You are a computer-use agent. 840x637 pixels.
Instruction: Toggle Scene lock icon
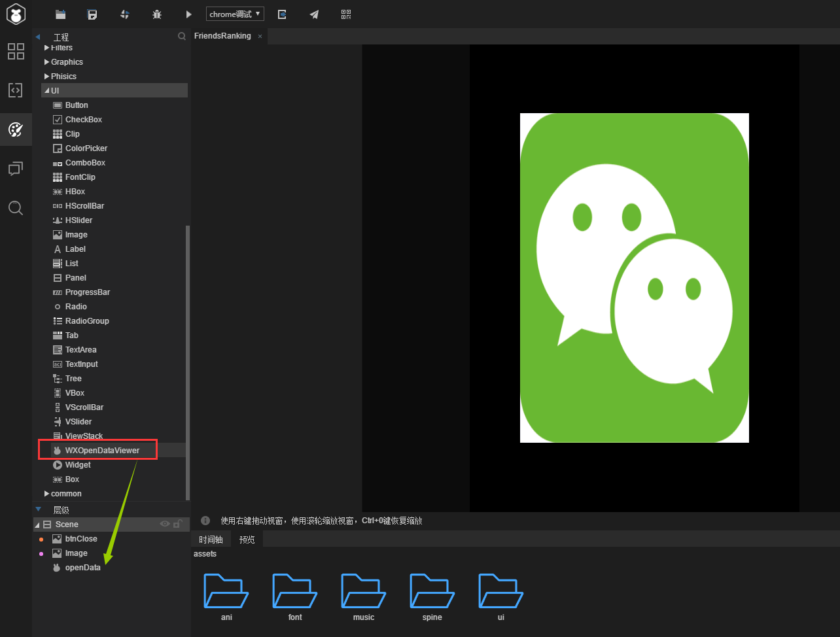[177, 524]
